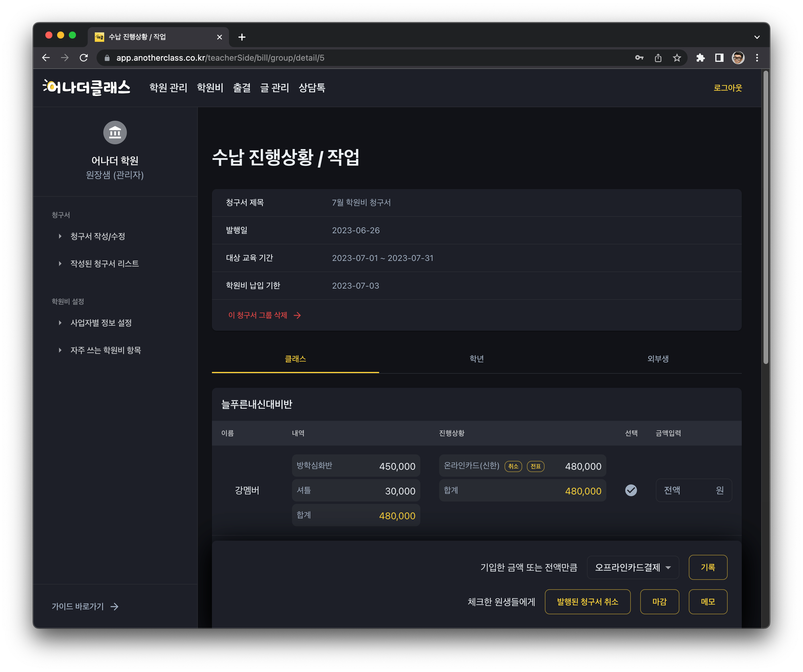Open the 학원비 menu
Image resolution: width=803 pixels, height=672 pixels.
click(x=210, y=88)
